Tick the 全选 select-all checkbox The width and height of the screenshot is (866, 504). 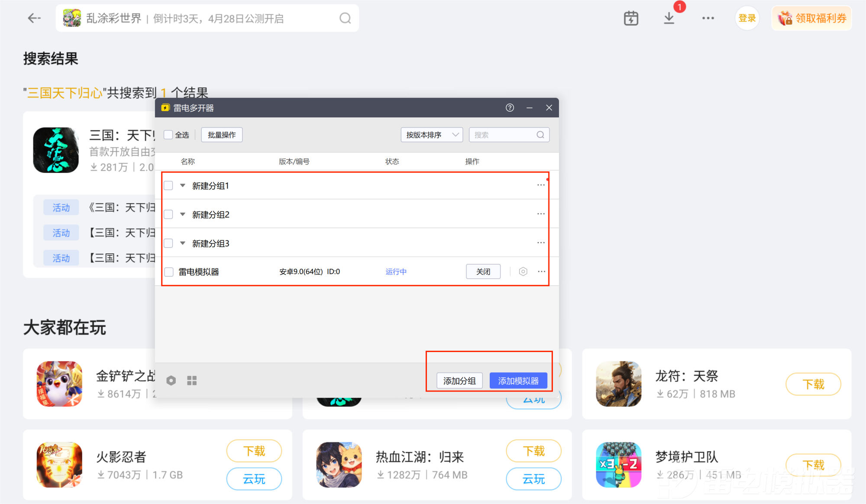(x=168, y=135)
